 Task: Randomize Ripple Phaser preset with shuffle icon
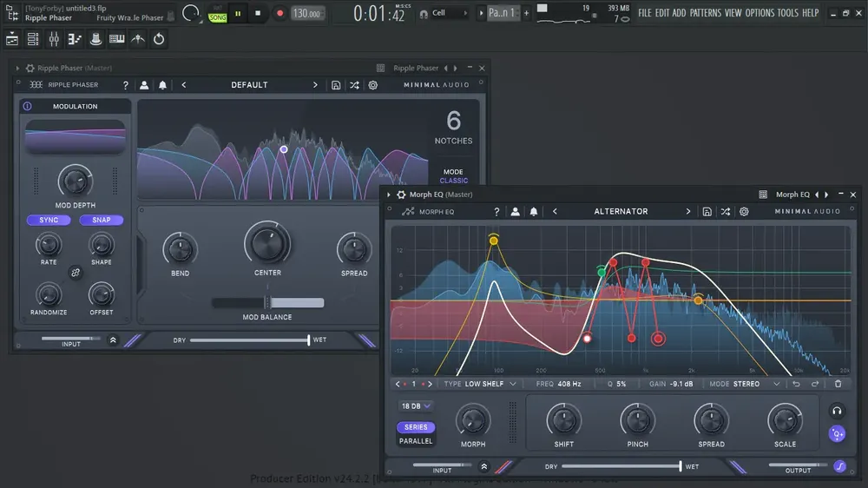(354, 85)
